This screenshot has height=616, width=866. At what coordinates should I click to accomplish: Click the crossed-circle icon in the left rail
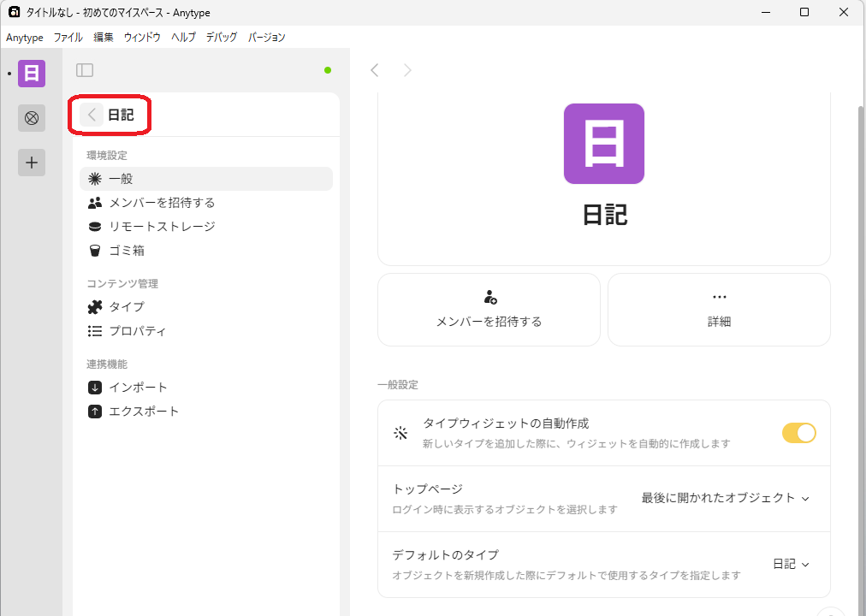coord(32,117)
